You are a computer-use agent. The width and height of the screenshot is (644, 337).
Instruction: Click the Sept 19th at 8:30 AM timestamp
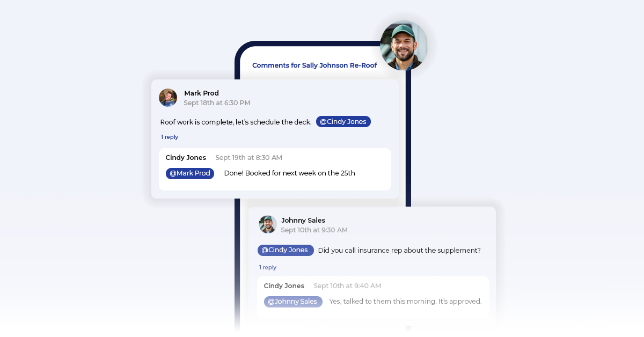coord(248,158)
